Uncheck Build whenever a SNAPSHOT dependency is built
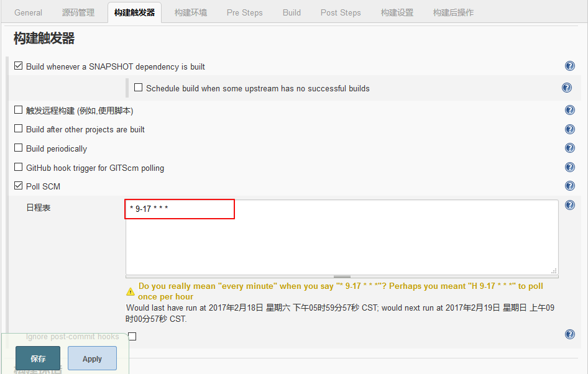 tap(18, 66)
